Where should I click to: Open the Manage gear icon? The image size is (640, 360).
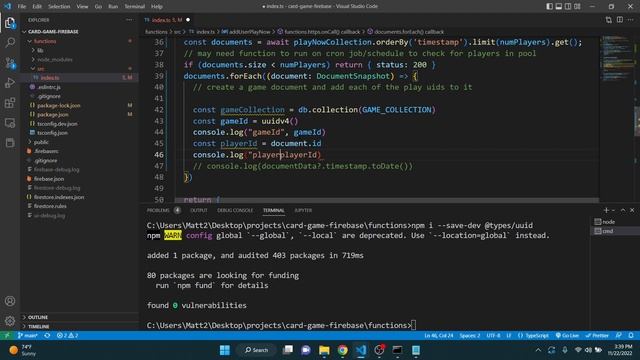click(10, 321)
